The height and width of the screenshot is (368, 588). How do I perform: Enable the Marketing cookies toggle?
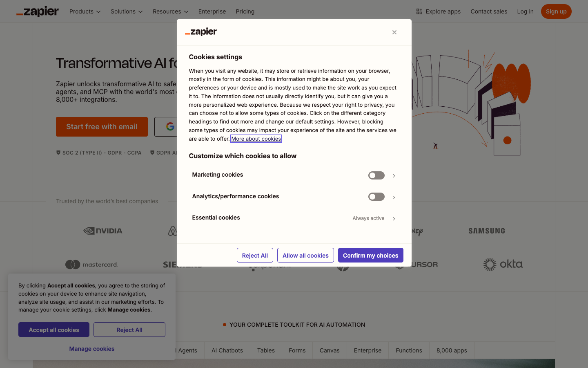pyautogui.click(x=376, y=175)
